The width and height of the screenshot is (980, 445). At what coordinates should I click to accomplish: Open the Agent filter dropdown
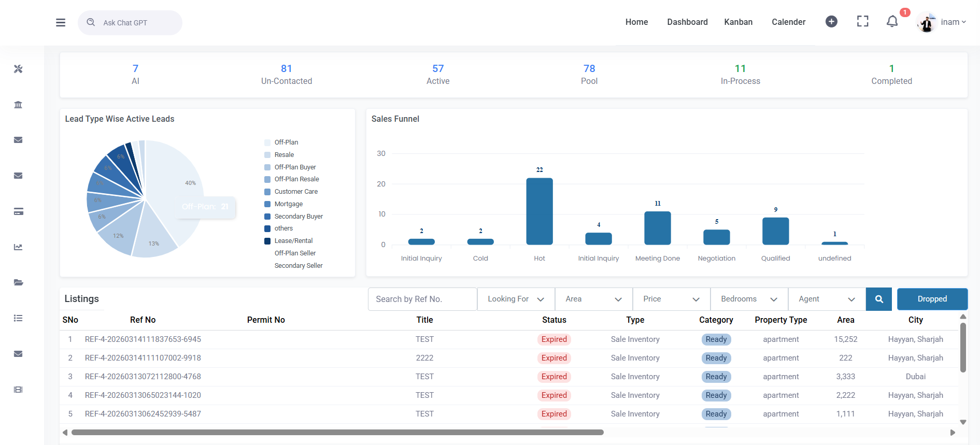[x=827, y=299]
